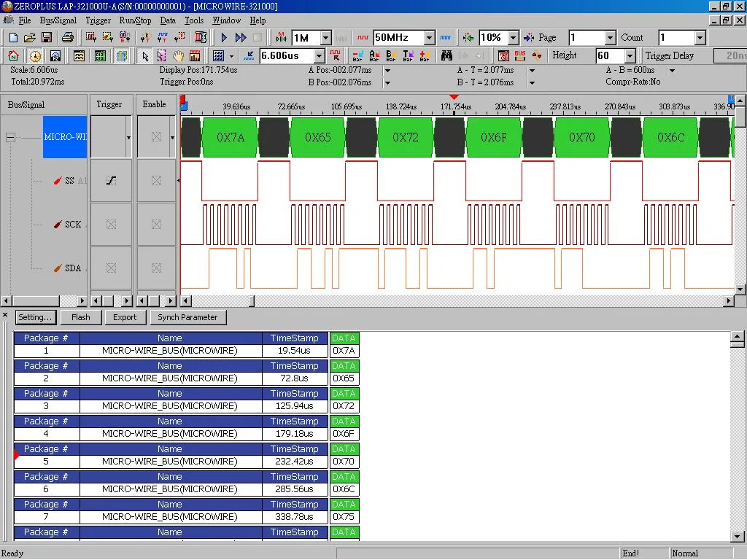This screenshot has width=747, height=560.
Task: Open the Height 60 dropdown
Action: click(630, 55)
